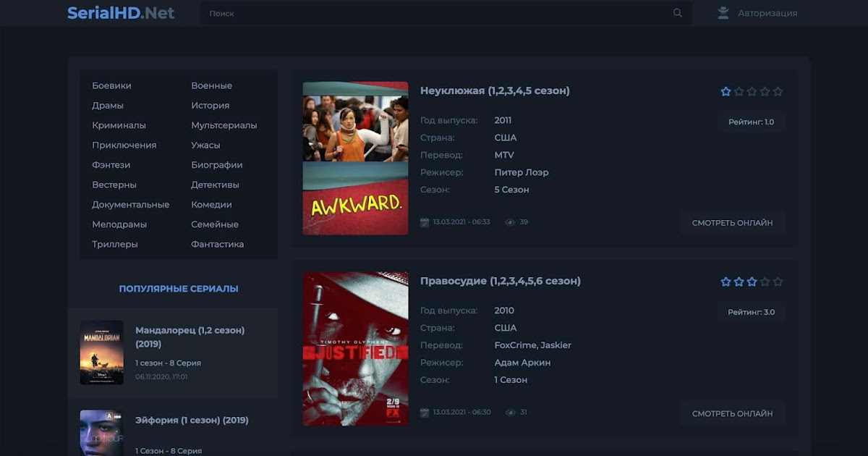Click the search magnifier icon
Screen dimensions: 868x456
677,13
